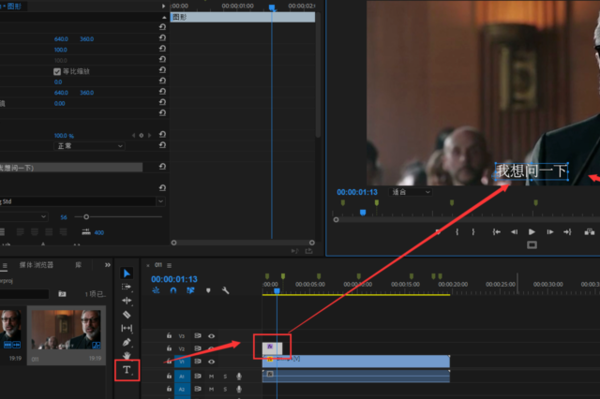
Task: Toggle V3 track visibility eye
Action: coord(211,336)
